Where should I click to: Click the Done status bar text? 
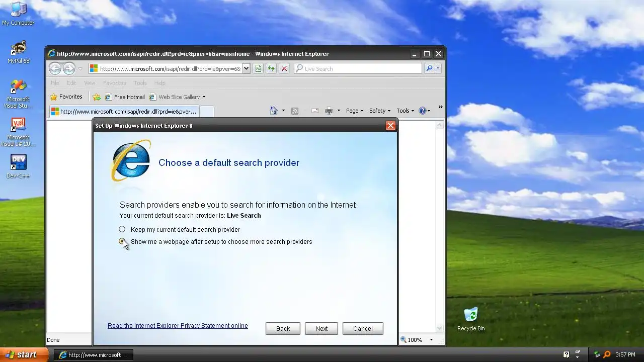pyautogui.click(x=53, y=340)
